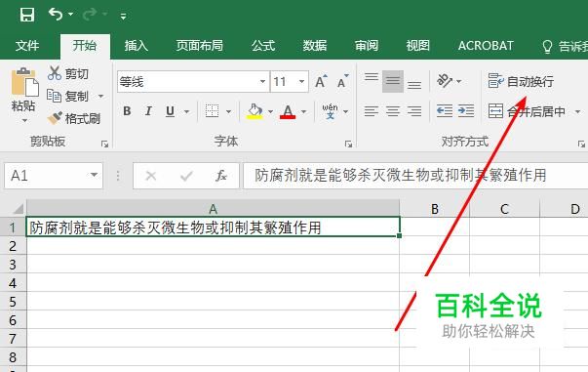Select column A header
This screenshot has width=588, height=372.
point(213,208)
